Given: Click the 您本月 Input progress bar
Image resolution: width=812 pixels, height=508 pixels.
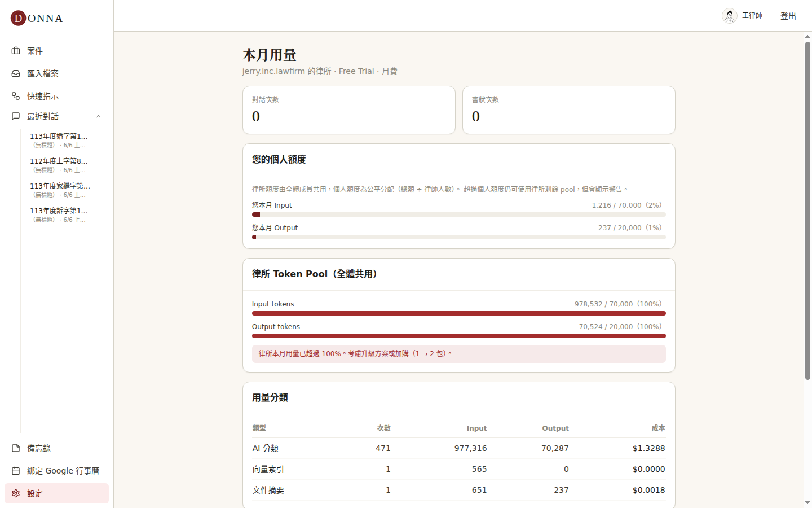Looking at the screenshot, I should [x=459, y=214].
